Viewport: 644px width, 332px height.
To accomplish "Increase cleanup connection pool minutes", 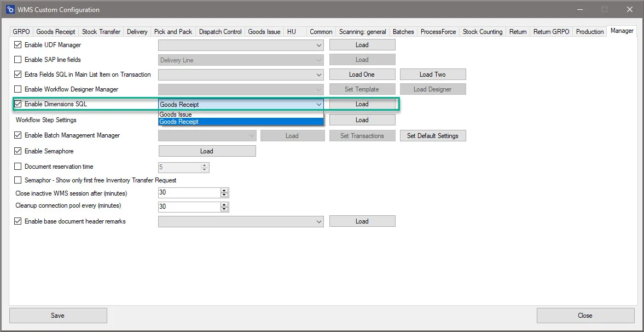I will tap(224, 204).
